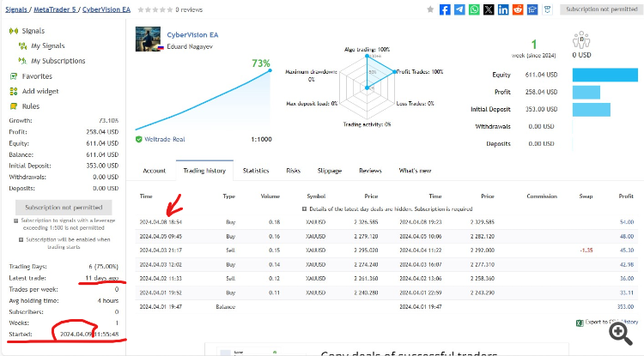Click profit value 33.11
The height and width of the screenshot is (356, 644).
pos(627,293)
